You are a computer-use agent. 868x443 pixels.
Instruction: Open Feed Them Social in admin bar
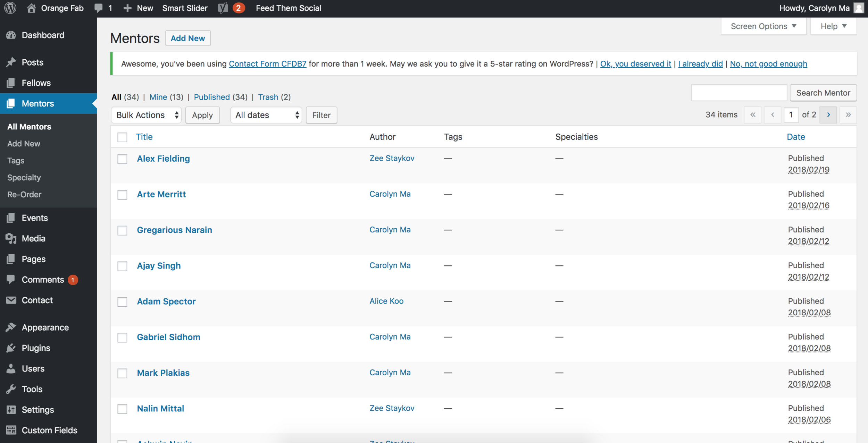coord(289,8)
